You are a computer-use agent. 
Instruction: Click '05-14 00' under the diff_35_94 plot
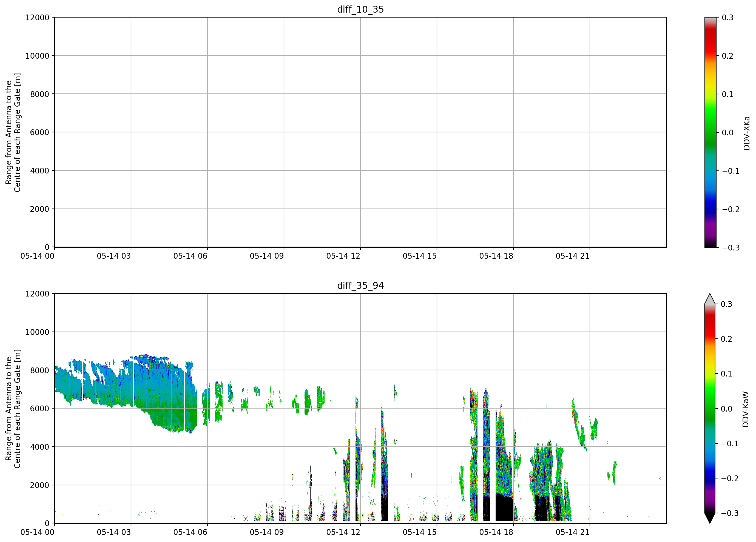point(37,532)
